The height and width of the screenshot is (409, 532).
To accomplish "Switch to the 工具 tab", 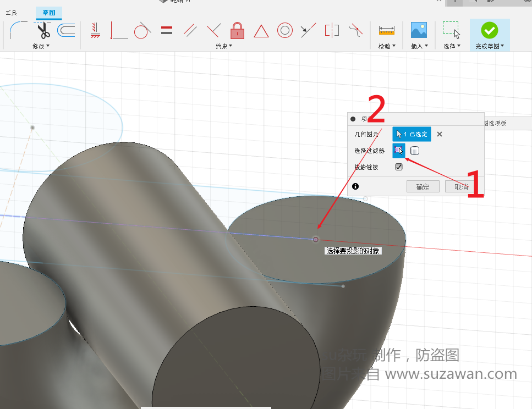I will 11,13.
